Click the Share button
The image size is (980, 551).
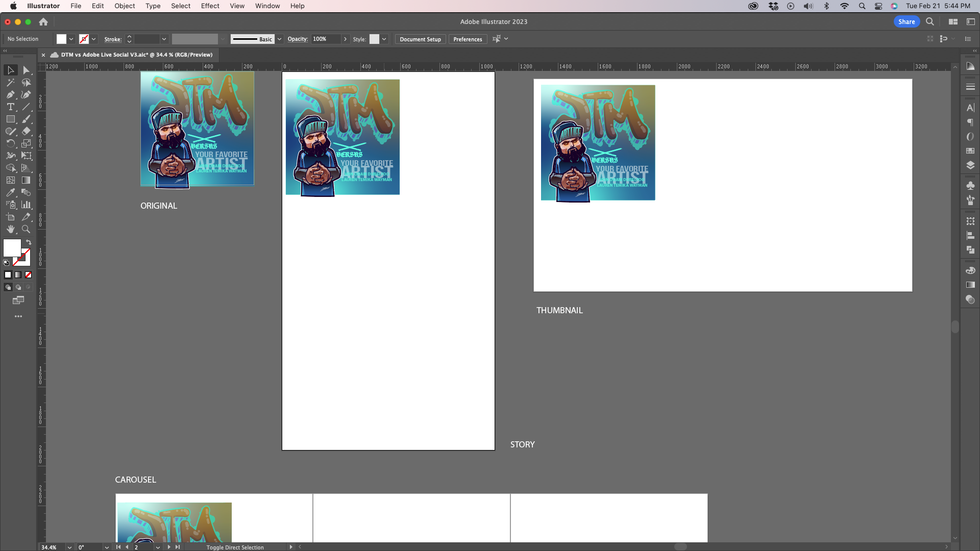[x=906, y=21]
